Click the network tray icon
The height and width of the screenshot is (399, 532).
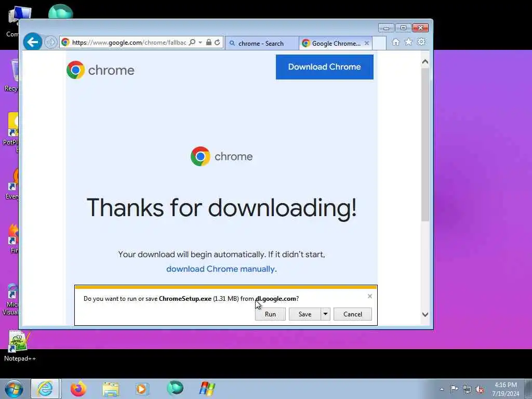click(x=467, y=389)
